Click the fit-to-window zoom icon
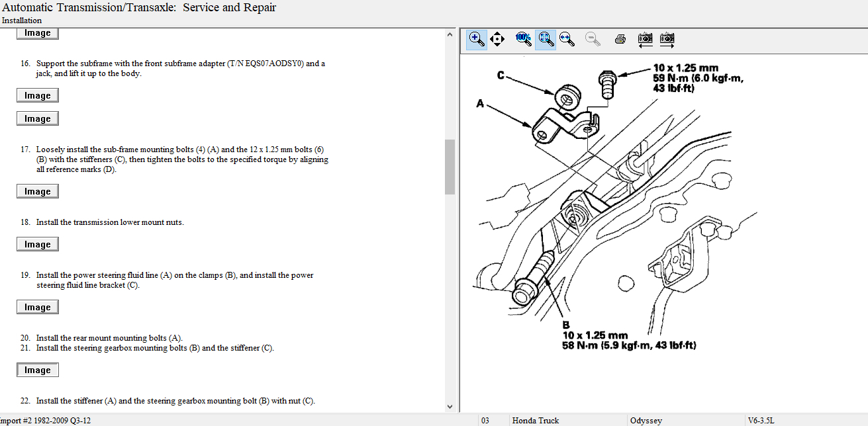Screen dimensions: 868x426 pyautogui.click(x=545, y=39)
